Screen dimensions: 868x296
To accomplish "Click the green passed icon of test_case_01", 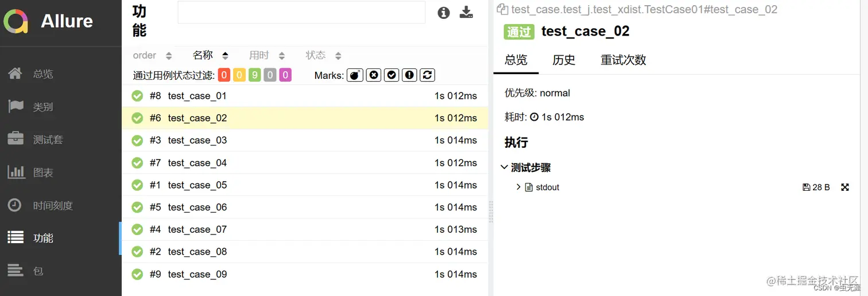I will [137, 96].
